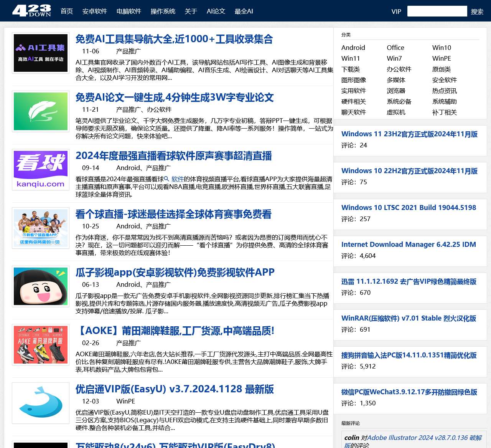Select the Office category
Viewport: 491px width, 448px height.
click(395, 48)
